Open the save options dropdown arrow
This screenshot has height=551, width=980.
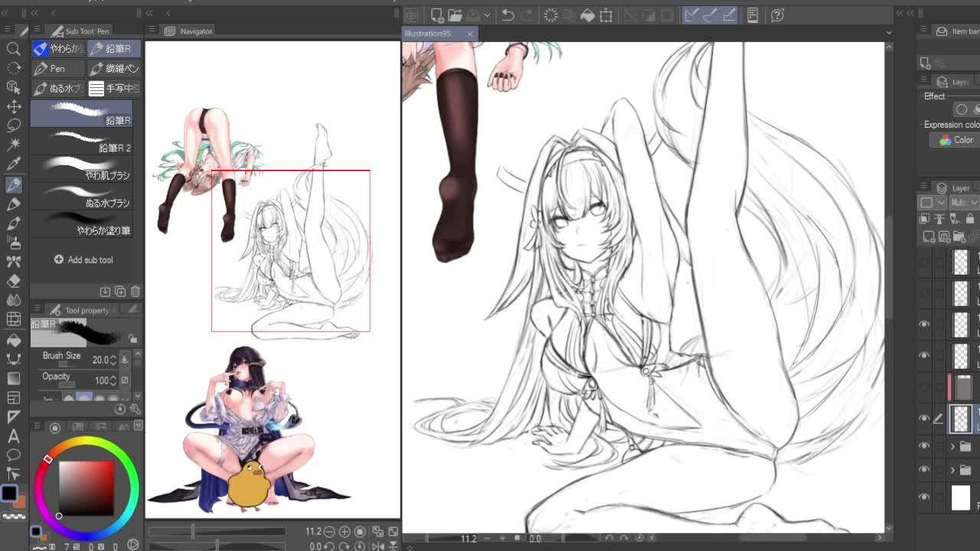tap(486, 15)
